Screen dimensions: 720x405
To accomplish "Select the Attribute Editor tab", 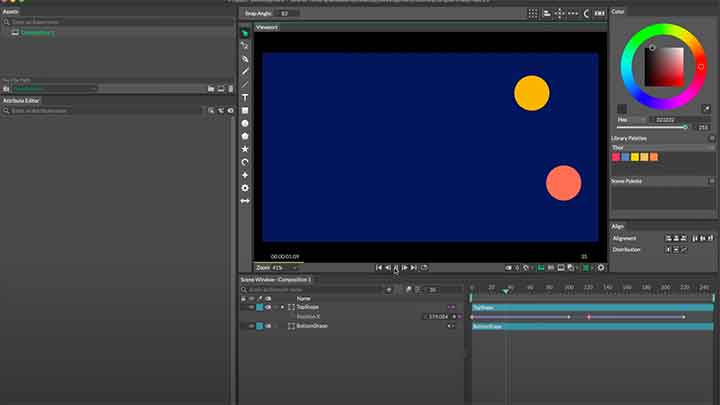I will (x=22, y=101).
